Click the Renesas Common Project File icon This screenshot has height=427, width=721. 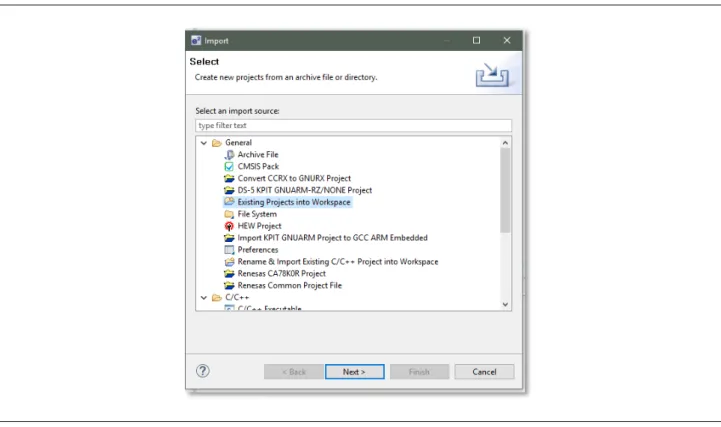coord(229,285)
